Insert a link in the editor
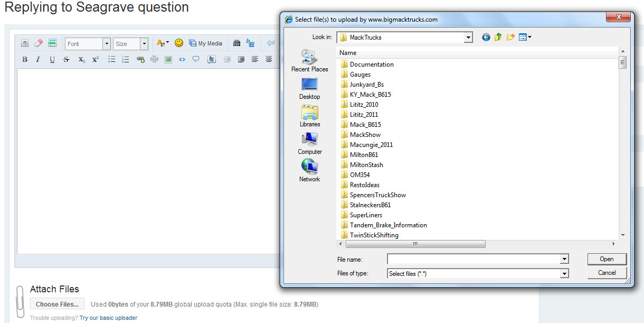 coord(140,60)
